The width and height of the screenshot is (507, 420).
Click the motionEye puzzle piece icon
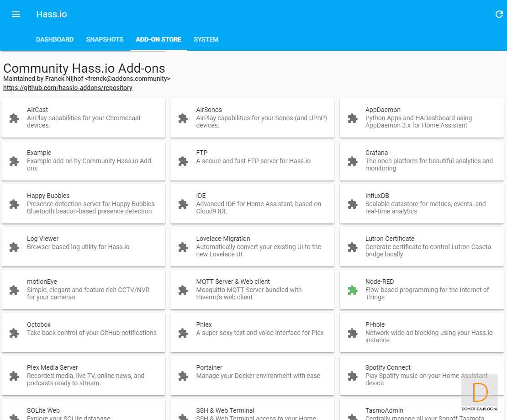pos(14,290)
